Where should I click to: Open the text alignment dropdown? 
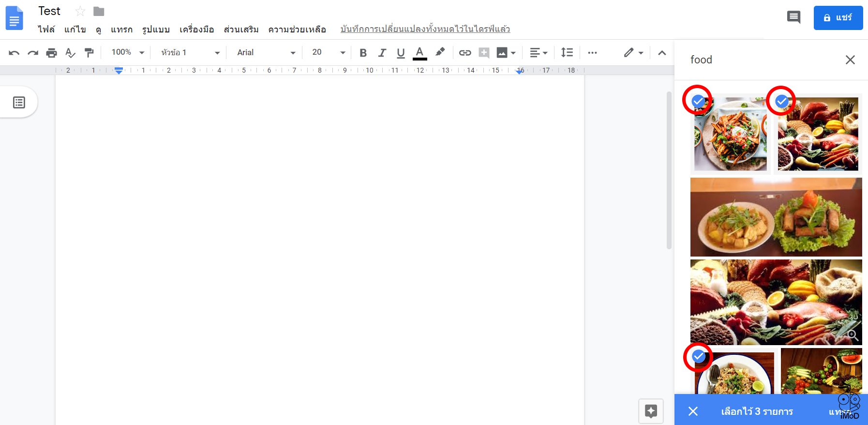pos(539,52)
